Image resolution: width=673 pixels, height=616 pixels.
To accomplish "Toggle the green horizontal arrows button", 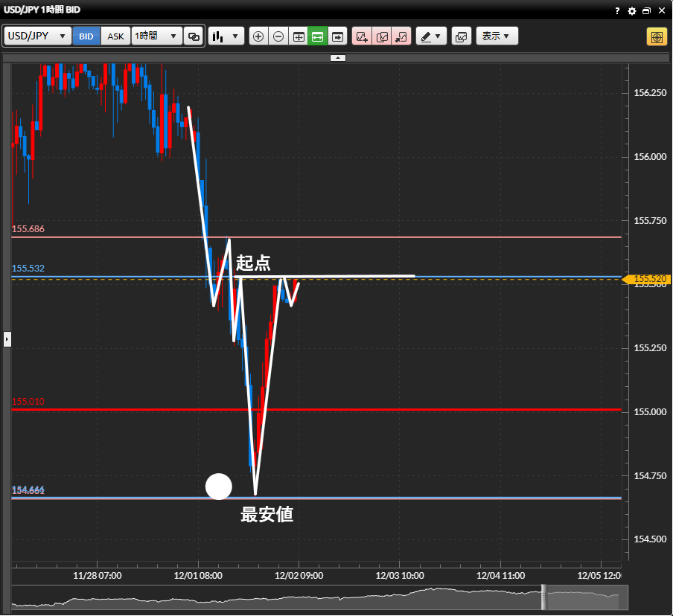I will (x=318, y=36).
